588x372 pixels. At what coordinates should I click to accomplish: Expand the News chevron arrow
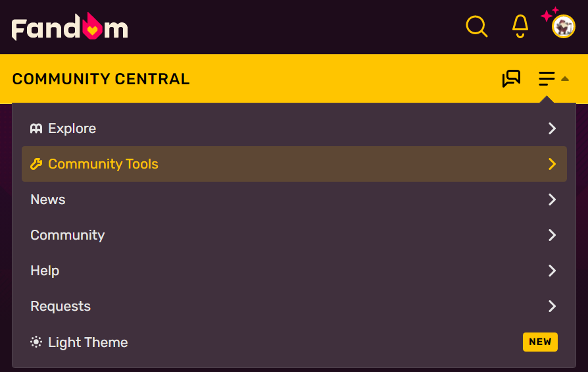552,199
